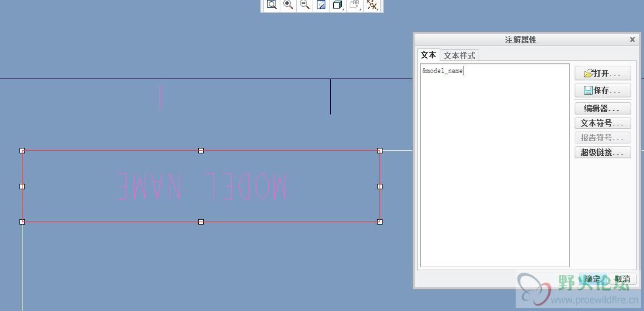This screenshot has height=311, width=644.
Task: Cancel with the 取消 button
Action: 622,279
